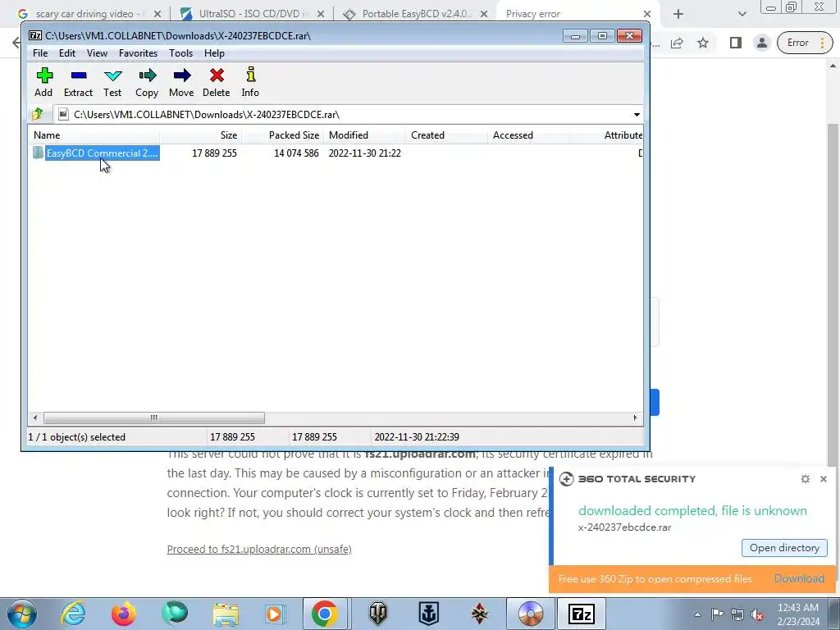Open the disc burner taskbar icon
The image size is (840, 630).
531,614
